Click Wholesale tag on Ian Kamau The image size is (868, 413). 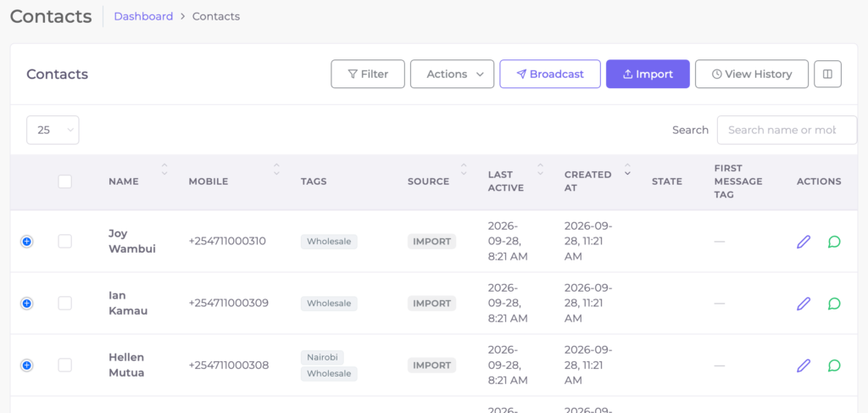330,304
